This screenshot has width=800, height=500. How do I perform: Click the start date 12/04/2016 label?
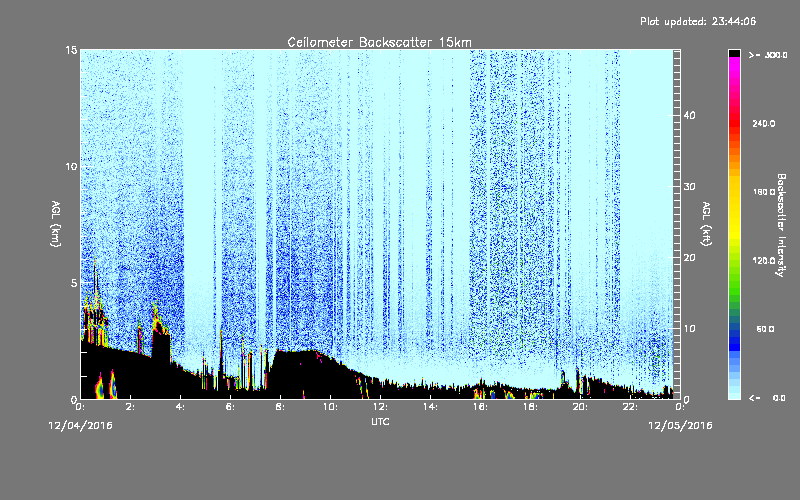81,425
